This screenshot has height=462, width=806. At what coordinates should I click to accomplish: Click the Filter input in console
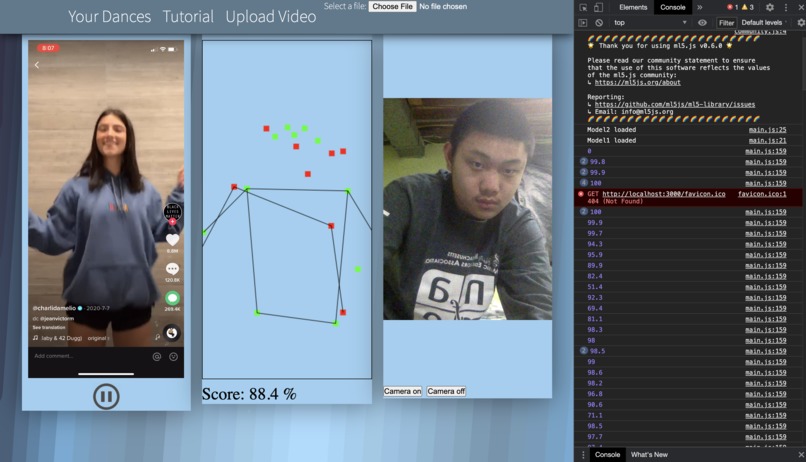727,23
